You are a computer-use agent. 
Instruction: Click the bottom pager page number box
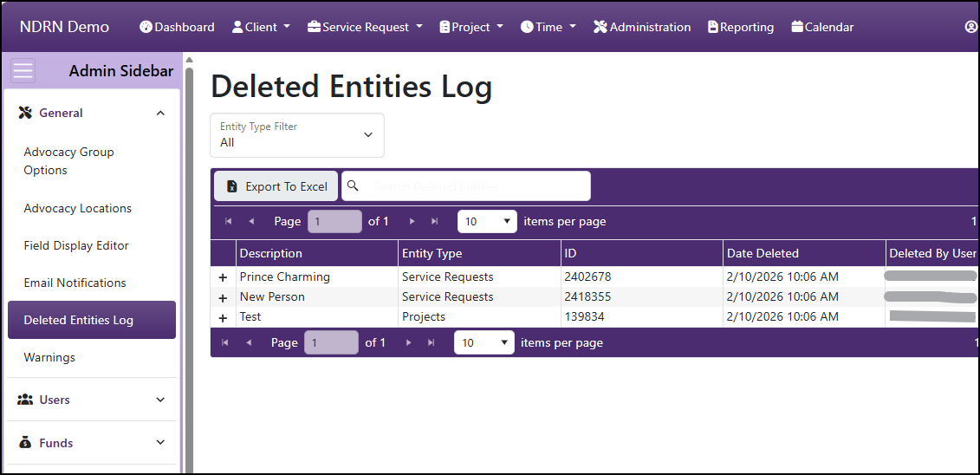pyautogui.click(x=331, y=342)
